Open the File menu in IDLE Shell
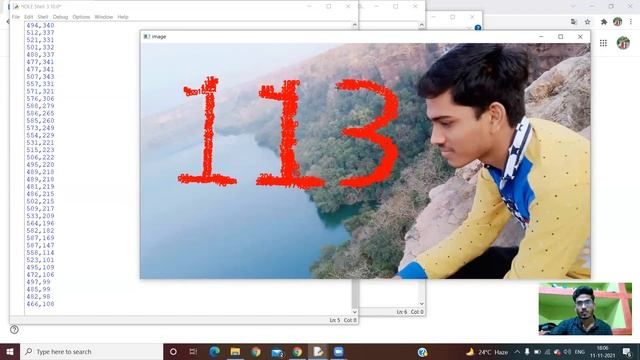 16,17
